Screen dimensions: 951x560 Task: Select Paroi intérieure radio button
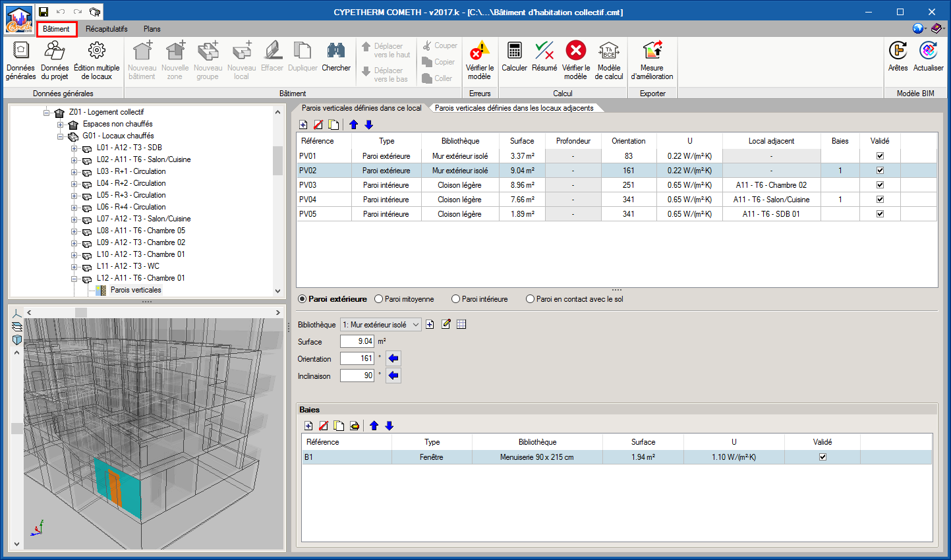(456, 299)
